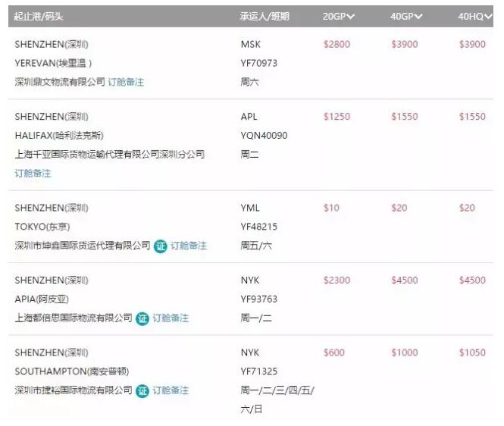Screen dimensions: 504x426
Task: Click the 承运人/班期 column header
Action: tap(265, 17)
